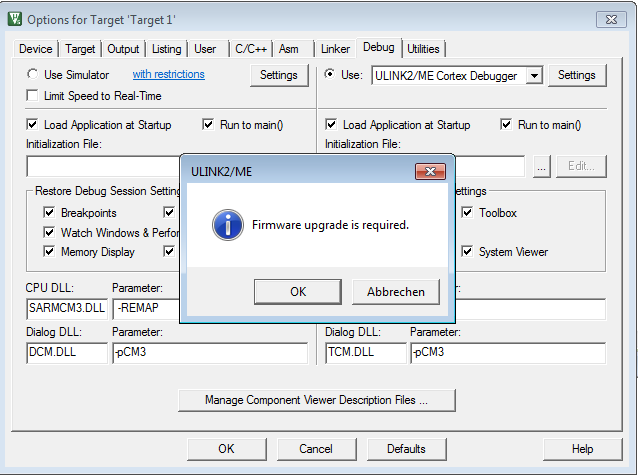
Task: Confirm firmware upgrade with OK button
Action: point(298,292)
